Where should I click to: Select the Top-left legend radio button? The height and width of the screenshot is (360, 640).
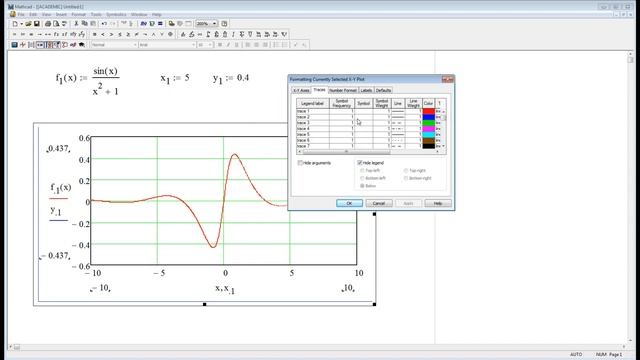coord(362,170)
